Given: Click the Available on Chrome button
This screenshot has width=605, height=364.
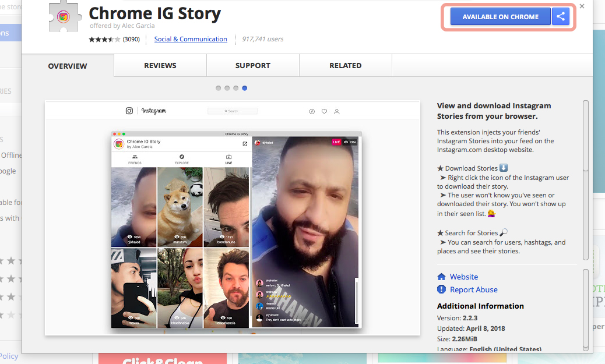Looking at the screenshot, I should point(500,17).
